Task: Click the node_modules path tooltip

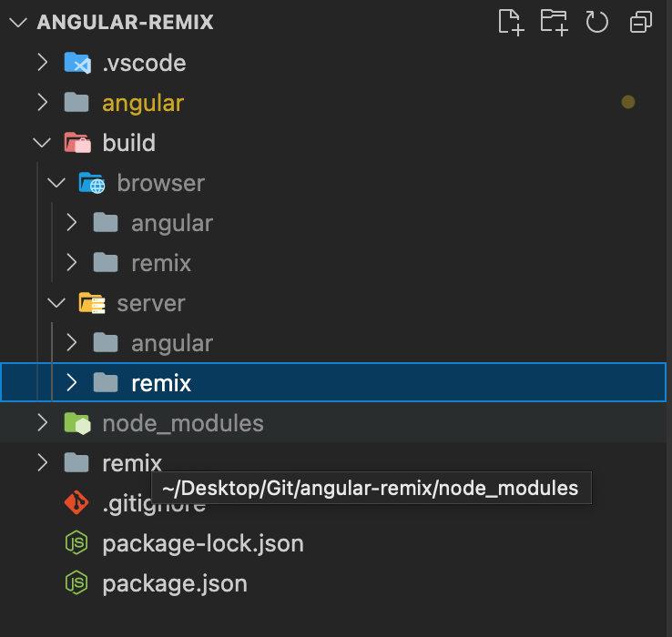Action: pos(372,488)
